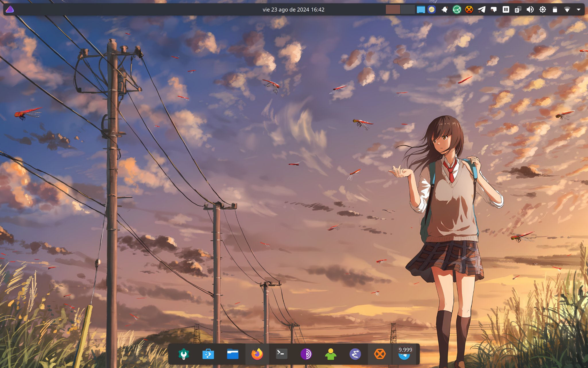Open the green network-globe tray icon
Viewport: 588px width, 368px height.
click(x=457, y=9)
